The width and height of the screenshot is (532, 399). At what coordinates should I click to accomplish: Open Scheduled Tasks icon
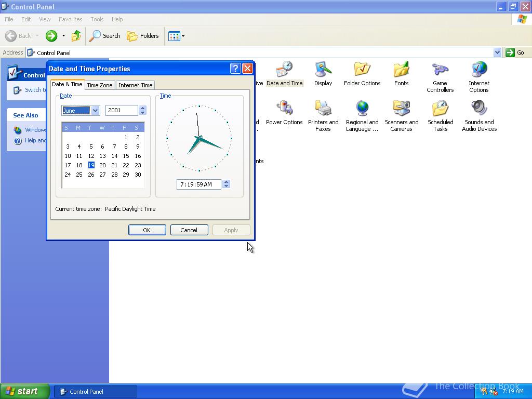coord(441,116)
